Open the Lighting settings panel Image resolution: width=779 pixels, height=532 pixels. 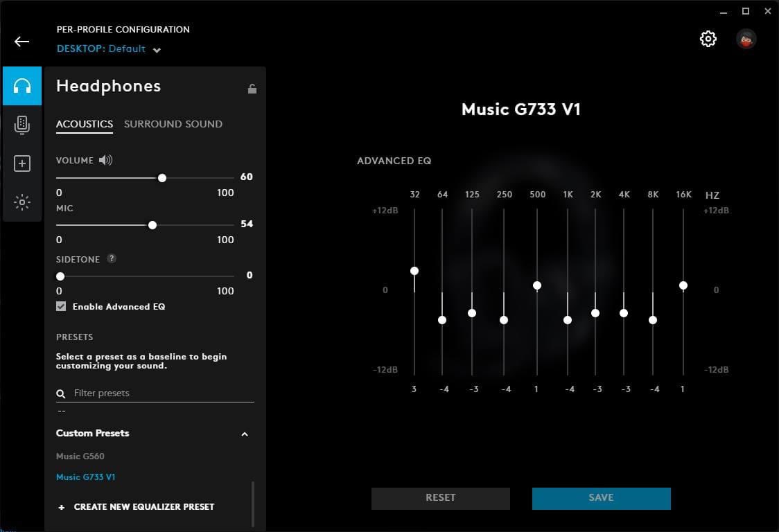click(21, 202)
